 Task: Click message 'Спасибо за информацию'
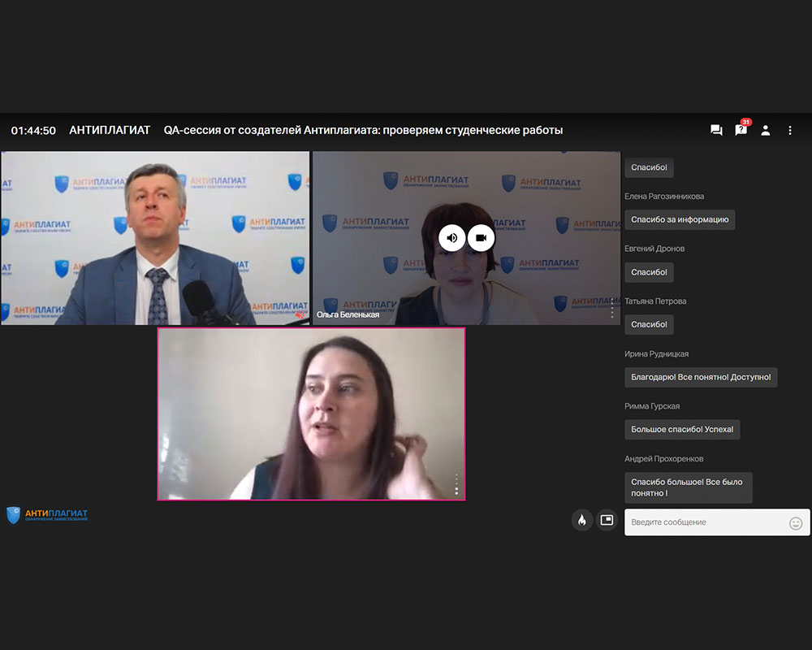(x=680, y=219)
